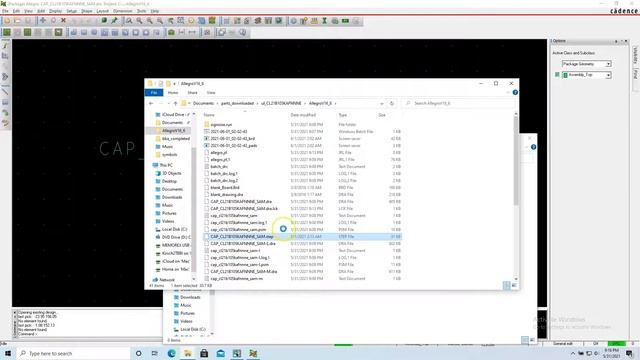
Task: Select the blank_drawing.dra file
Action: [227, 195]
